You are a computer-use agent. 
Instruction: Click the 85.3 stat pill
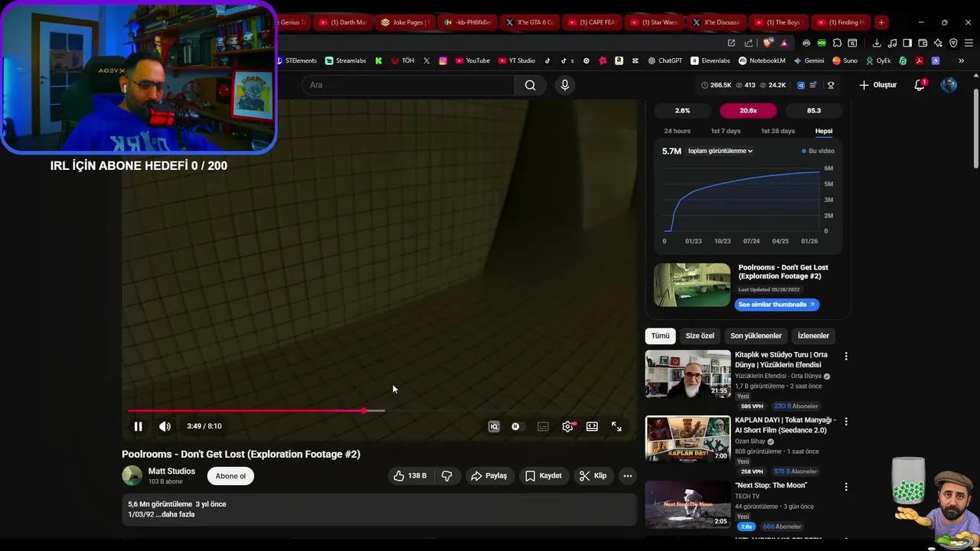coord(814,110)
